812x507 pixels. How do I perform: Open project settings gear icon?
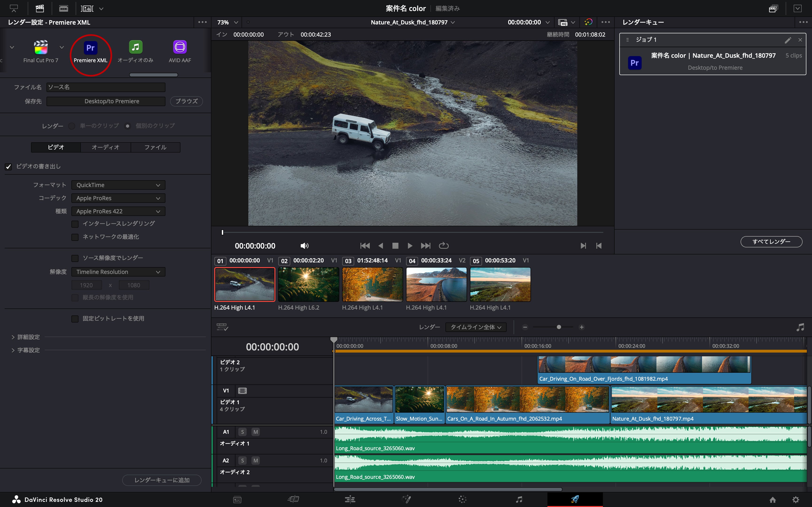click(x=796, y=500)
